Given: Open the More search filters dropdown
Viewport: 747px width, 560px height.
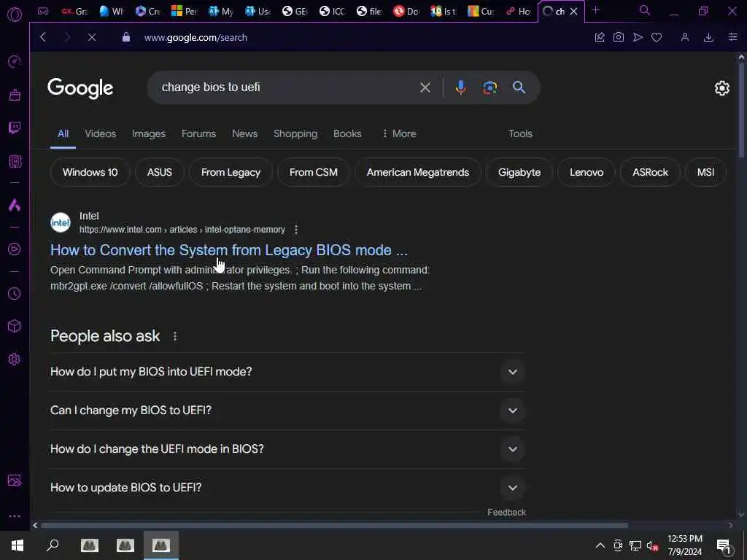Looking at the screenshot, I should [x=399, y=134].
